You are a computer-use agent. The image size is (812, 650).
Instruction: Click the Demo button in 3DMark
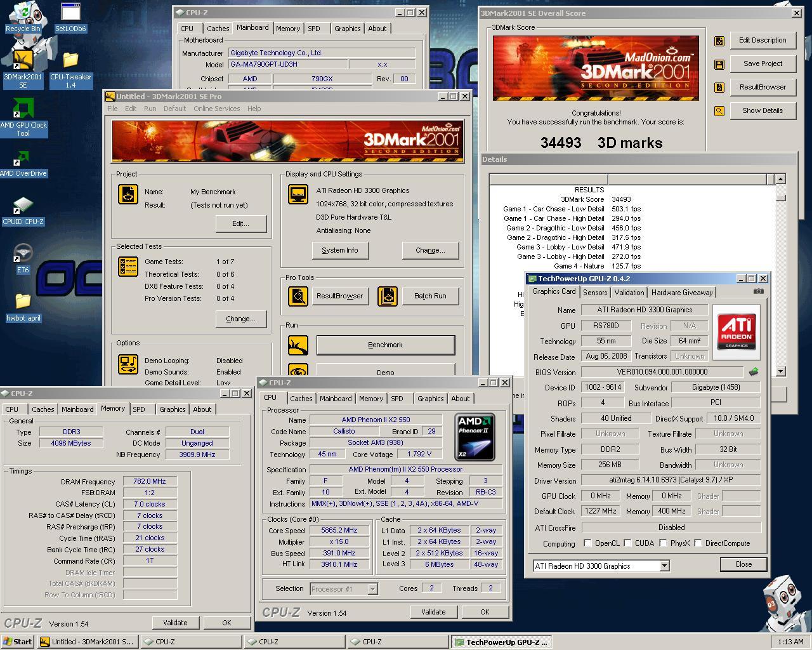[x=385, y=371]
